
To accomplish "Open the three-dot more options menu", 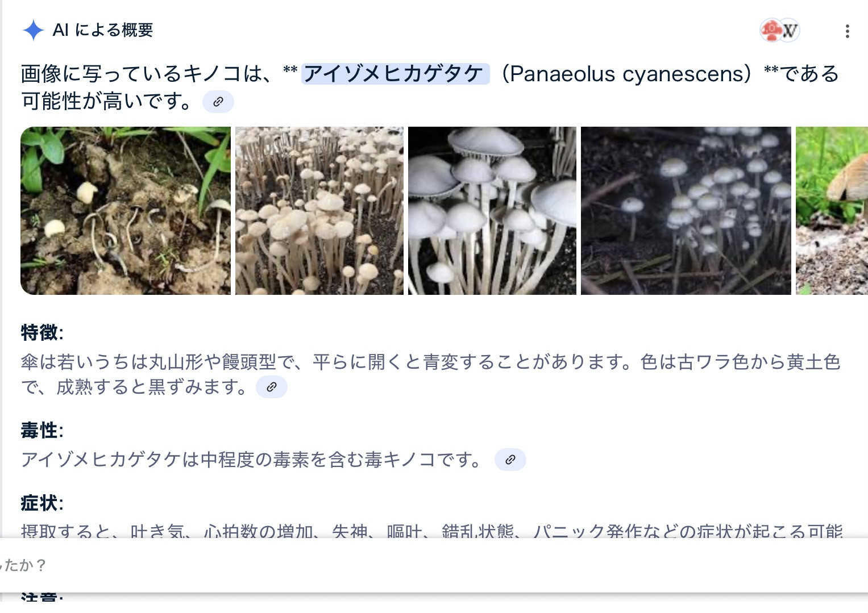I will [x=847, y=31].
